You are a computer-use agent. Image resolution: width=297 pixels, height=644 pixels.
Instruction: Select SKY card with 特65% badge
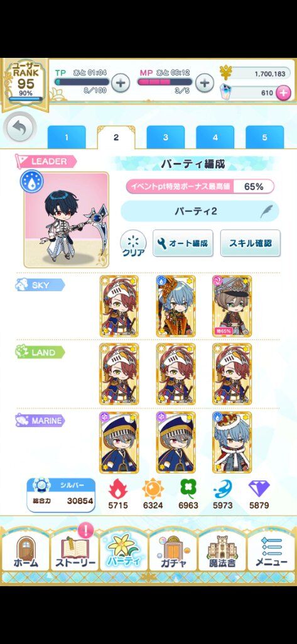coord(232,306)
